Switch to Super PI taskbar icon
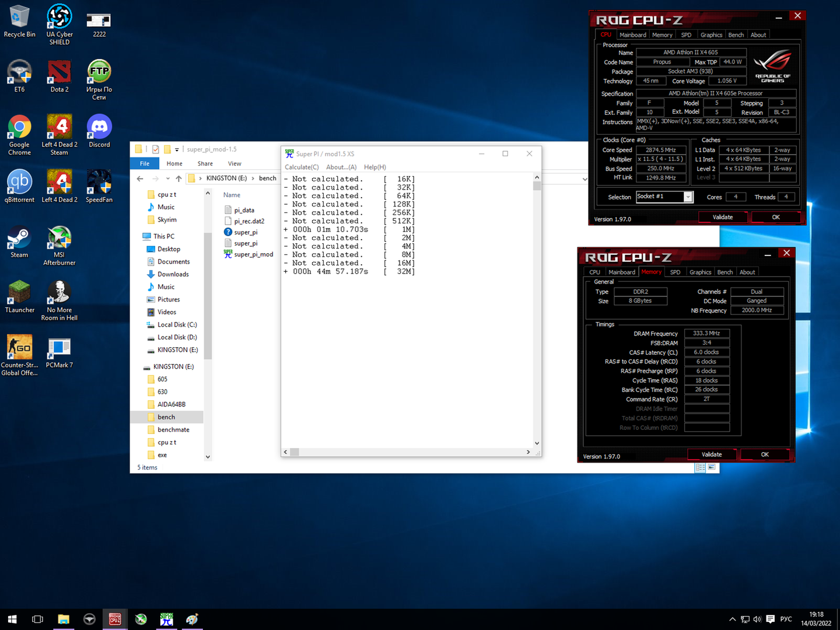This screenshot has width=840, height=630. click(166, 619)
